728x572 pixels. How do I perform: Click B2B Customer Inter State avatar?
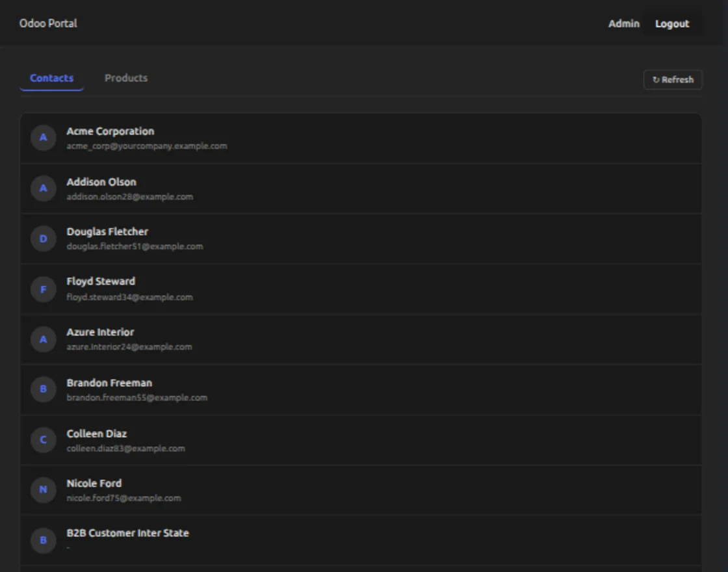[x=44, y=540]
